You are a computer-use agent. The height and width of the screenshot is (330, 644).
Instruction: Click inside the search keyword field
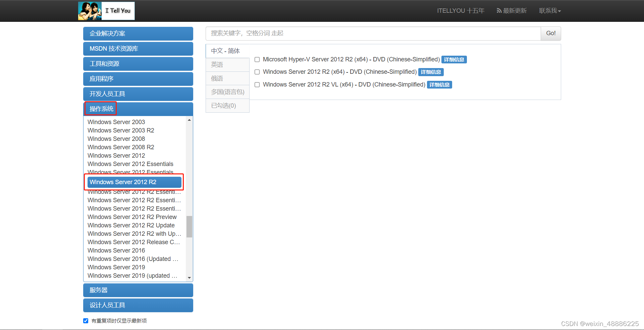[369, 33]
